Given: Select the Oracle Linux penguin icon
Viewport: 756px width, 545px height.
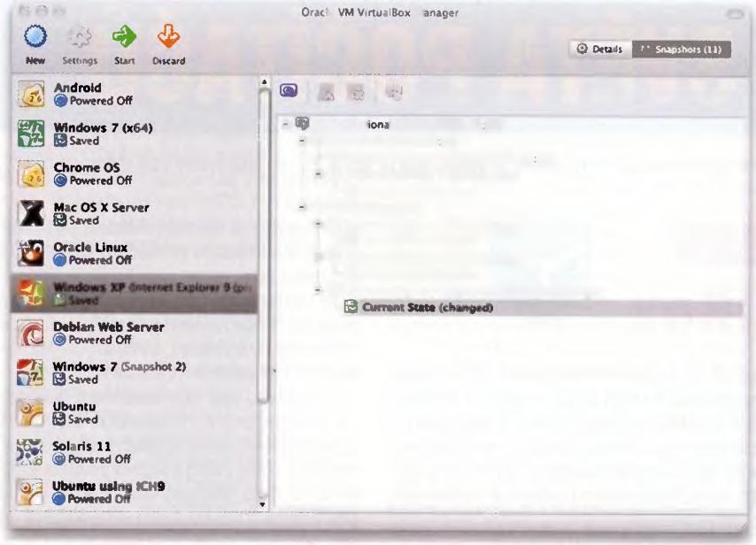Looking at the screenshot, I should coord(31,253).
